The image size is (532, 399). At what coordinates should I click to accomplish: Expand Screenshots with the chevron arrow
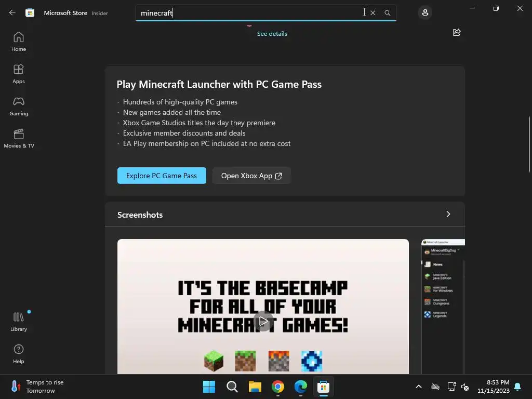[x=448, y=214]
